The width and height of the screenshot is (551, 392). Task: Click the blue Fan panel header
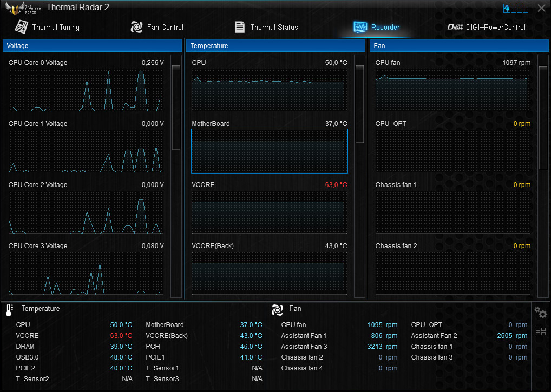pyautogui.click(x=459, y=45)
